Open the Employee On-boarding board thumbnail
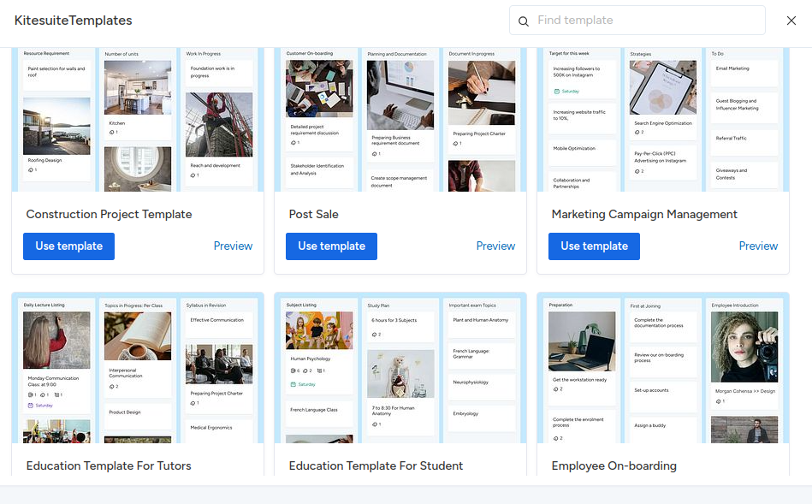Viewport: 812px width, 504px height. tap(663, 369)
